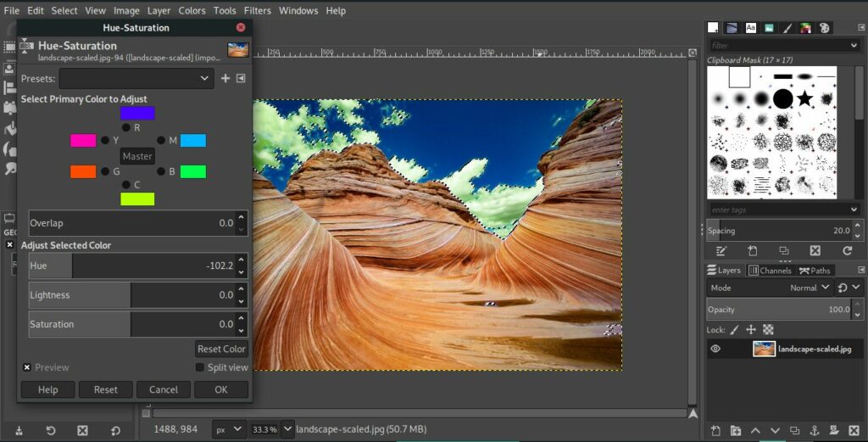Anchor the floating layer icon
The height and width of the screenshot is (442, 868).
click(814, 431)
